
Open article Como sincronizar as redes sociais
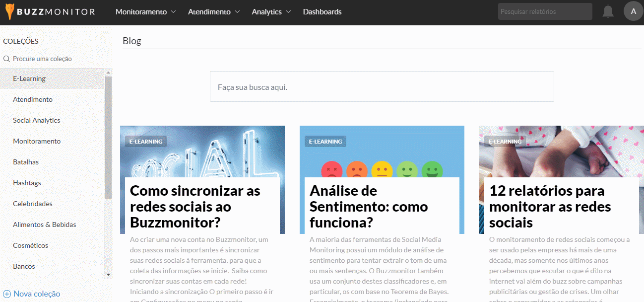pos(195,206)
